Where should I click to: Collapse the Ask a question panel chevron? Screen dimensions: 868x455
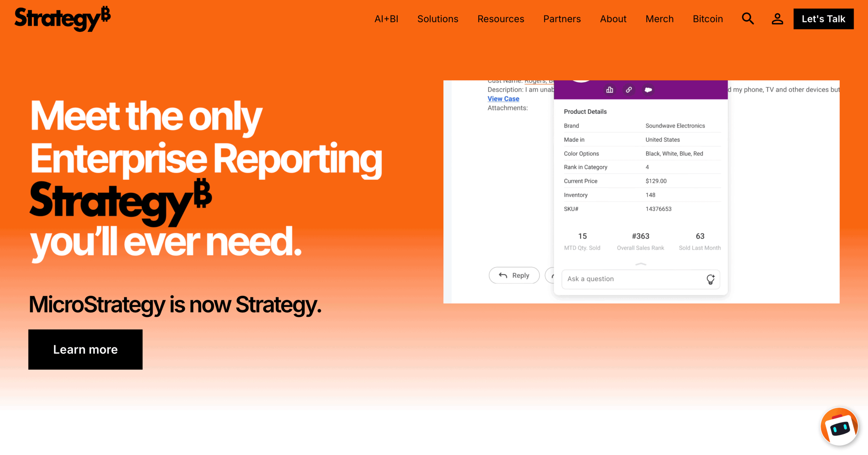tap(641, 264)
